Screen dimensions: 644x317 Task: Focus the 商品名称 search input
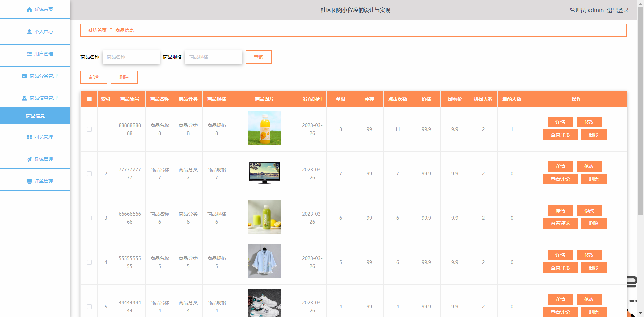(x=131, y=57)
